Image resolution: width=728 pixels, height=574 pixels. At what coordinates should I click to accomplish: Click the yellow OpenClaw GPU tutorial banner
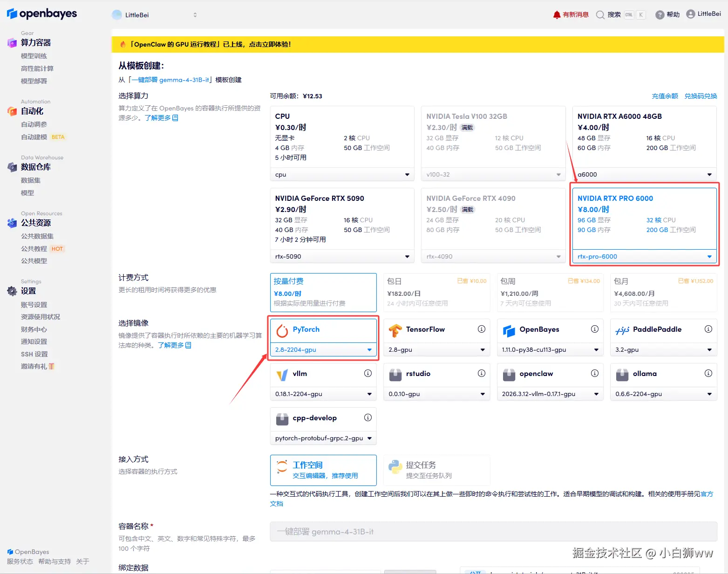pos(417,44)
